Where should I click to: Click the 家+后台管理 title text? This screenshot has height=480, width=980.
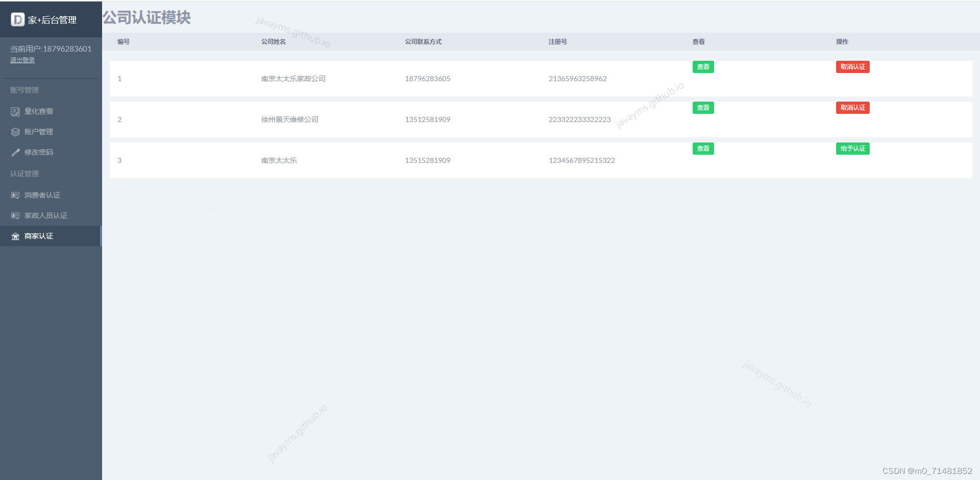point(52,20)
